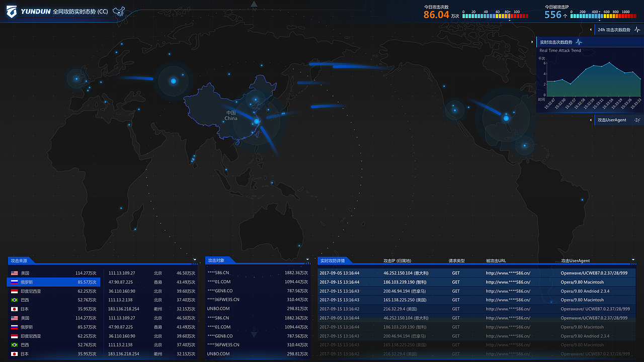Viewport: 644px width, 362px height.
Task: Click the first 36.110.160.90 IP entry
Action: click(122, 291)
